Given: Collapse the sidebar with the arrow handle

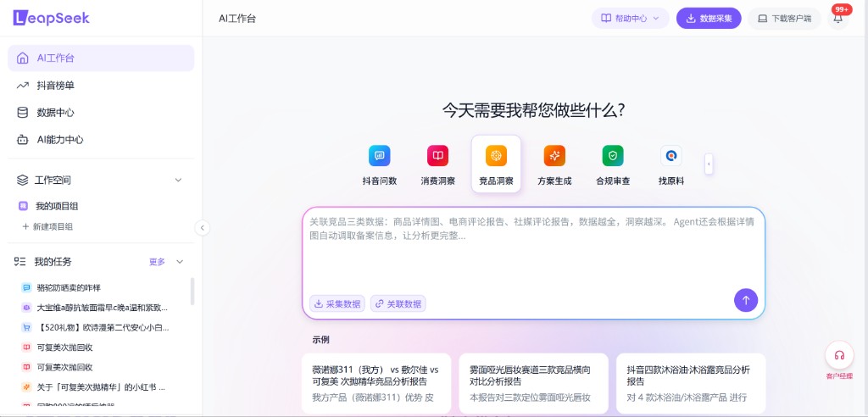Looking at the screenshot, I should (x=203, y=228).
